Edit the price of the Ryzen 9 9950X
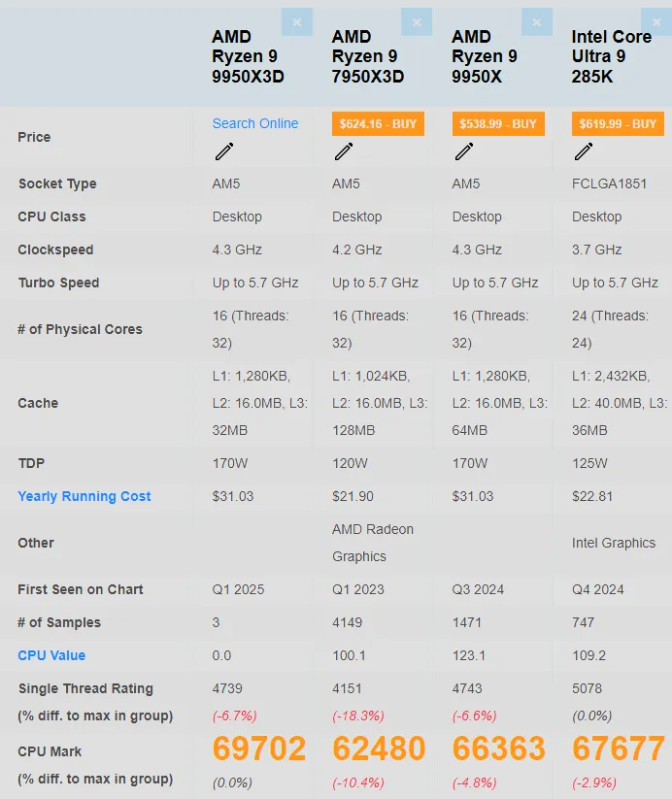Viewport: 672px width, 799px height. 464,152
